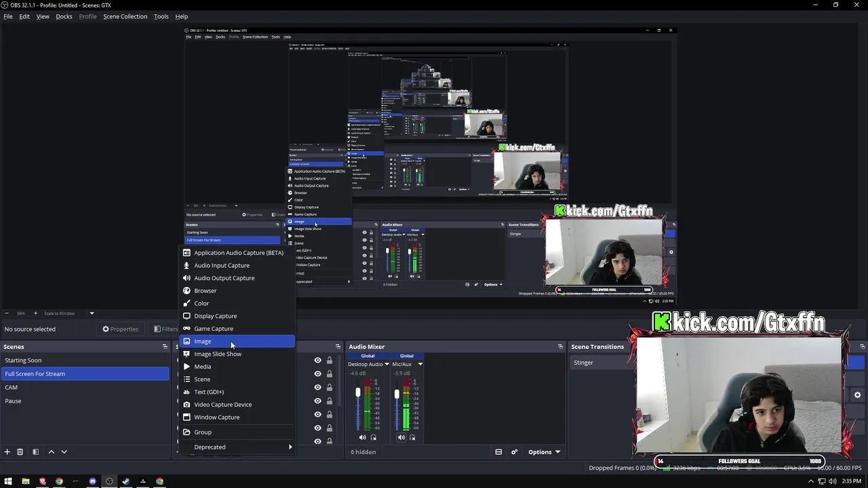Screen dimensions: 868x488
Task: Open scene filters icon in Scenes toolbar
Action: [x=35, y=452]
